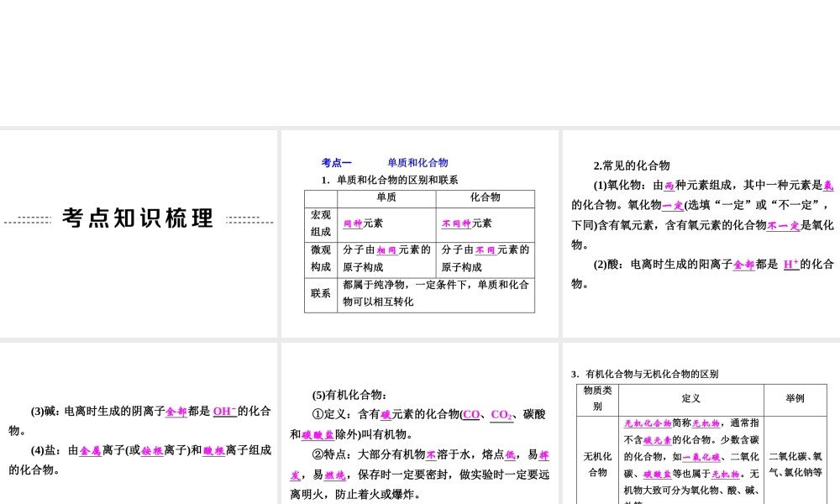840x504 pixels.
Task: Click the paragraph starting ②特点
Action: click(x=419, y=474)
